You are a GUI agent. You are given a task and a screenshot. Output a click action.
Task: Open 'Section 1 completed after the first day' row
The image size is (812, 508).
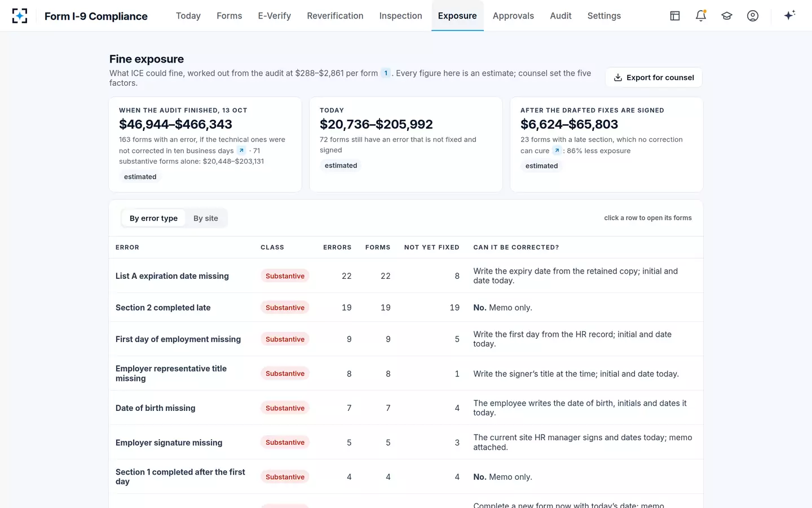[x=406, y=476]
